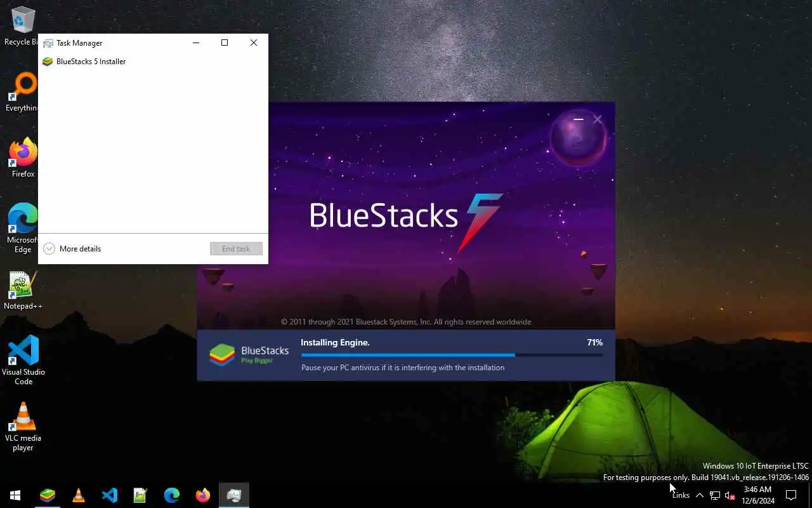
Task: Open the clock and date flyout
Action: click(x=758, y=495)
